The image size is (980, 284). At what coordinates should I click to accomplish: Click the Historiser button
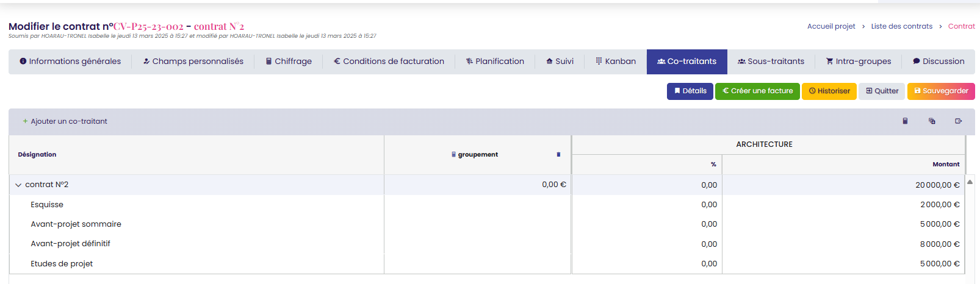829,91
